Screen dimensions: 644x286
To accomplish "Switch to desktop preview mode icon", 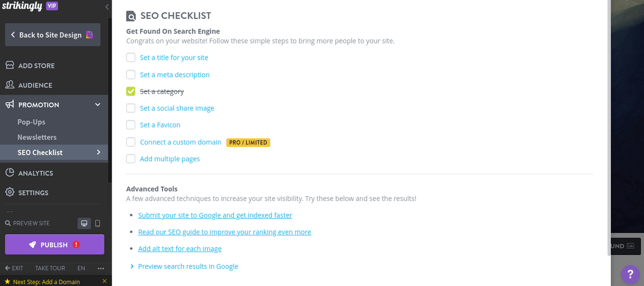I will click(84, 223).
